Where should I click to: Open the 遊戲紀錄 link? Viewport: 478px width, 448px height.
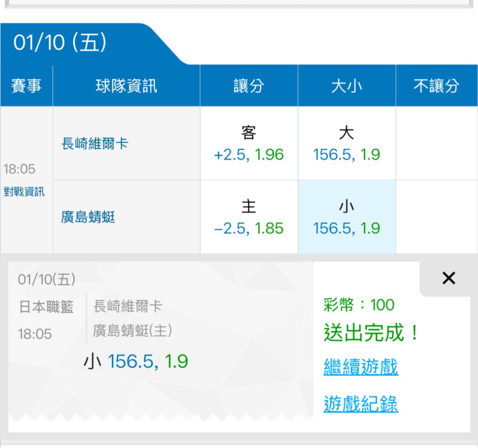click(360, 405)
